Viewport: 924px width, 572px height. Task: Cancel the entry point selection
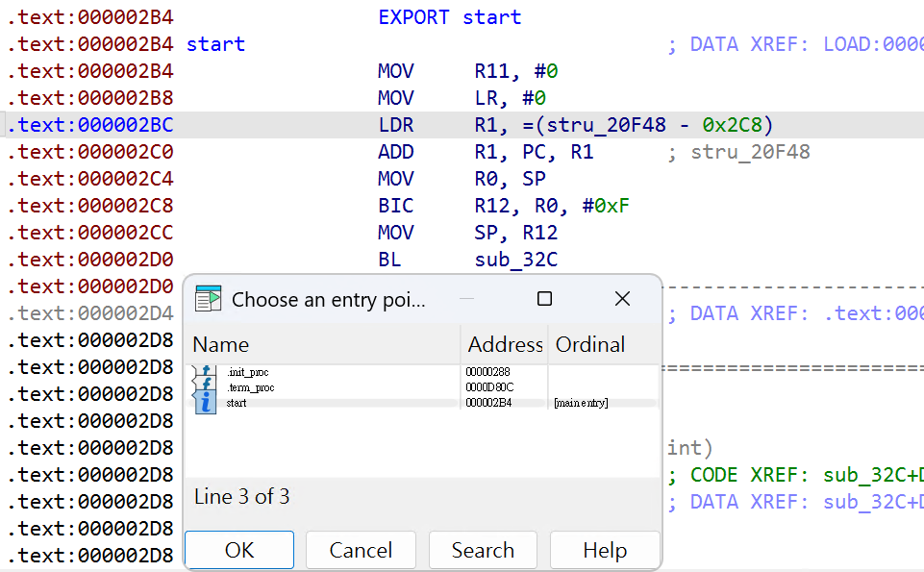(361, 550)
